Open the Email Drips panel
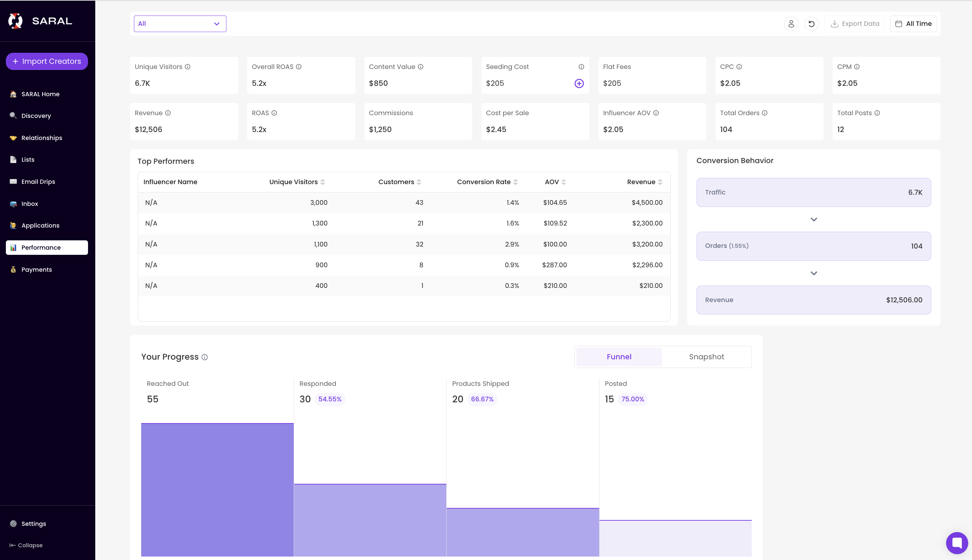Image resolution: width=972 pixels, height=560 pixels. click(38, 181)
